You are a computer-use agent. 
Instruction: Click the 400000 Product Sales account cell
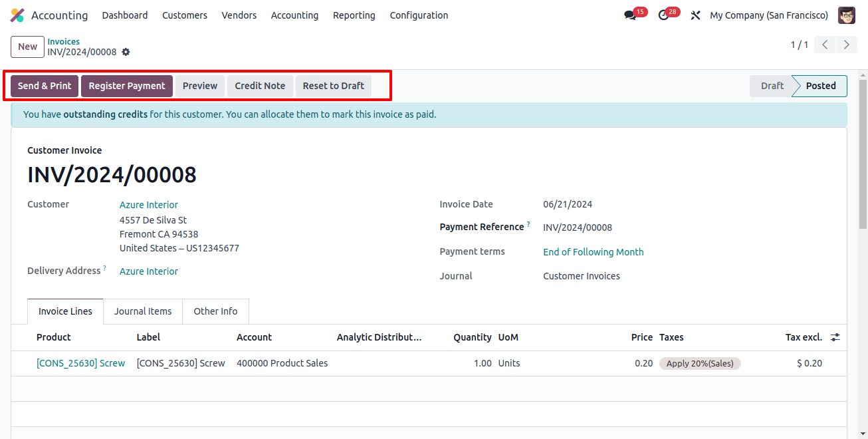(x=282, y=363)
